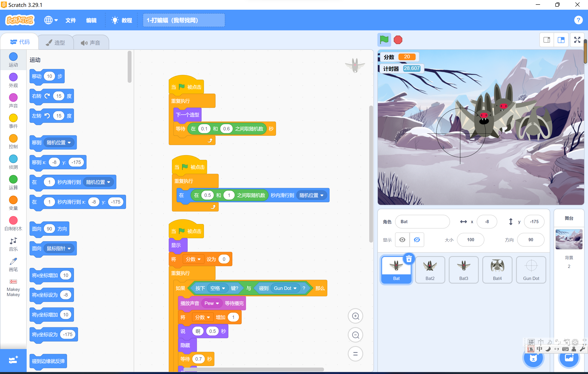Click the green flag to start project
588x374 pixels.
[x=384, y=40]
